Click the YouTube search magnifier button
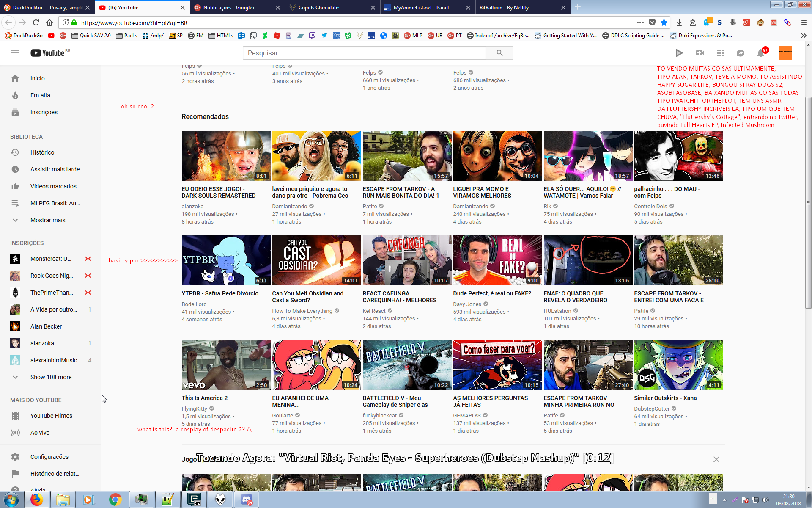 coord(499,53)
